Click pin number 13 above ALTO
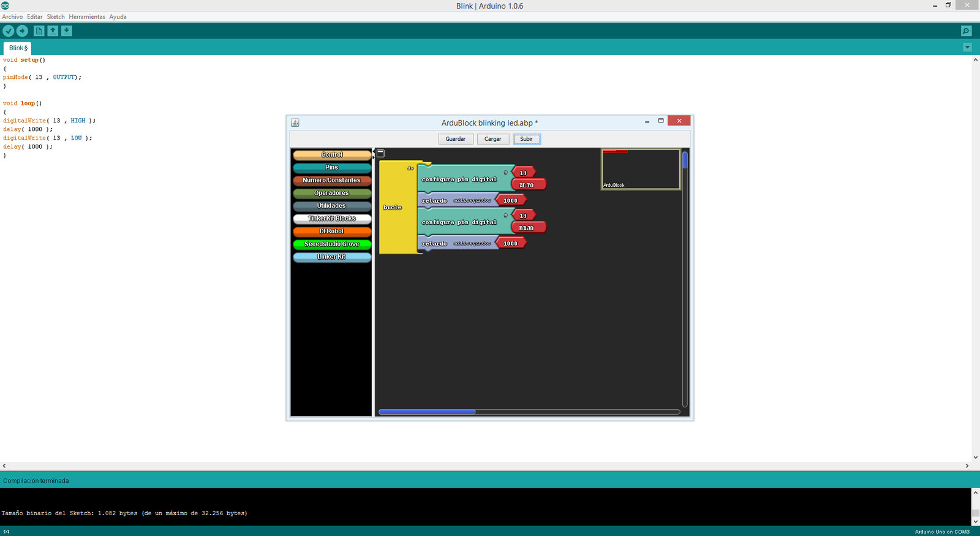The image size is (980, 536). (x=524, y=173)
